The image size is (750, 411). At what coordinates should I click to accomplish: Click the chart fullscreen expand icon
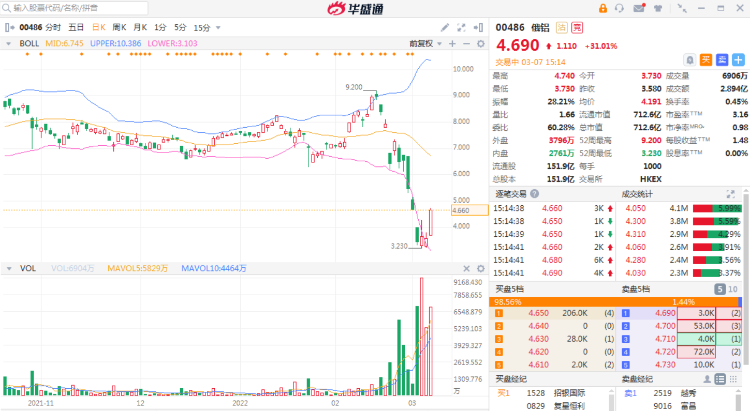coord(461,28)
